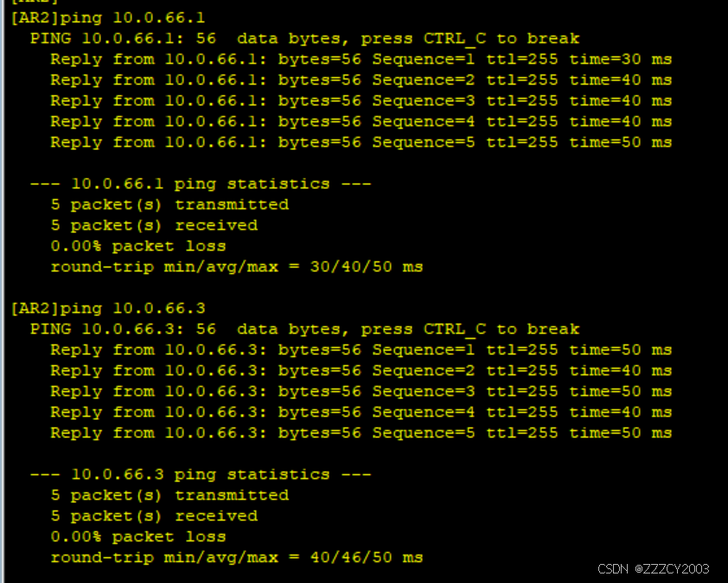This screenshot has height=583, width=728.
Task: Click '5 packet(s) received' under 10.0.66.3 statistics
Action: [x=154, y=516]
